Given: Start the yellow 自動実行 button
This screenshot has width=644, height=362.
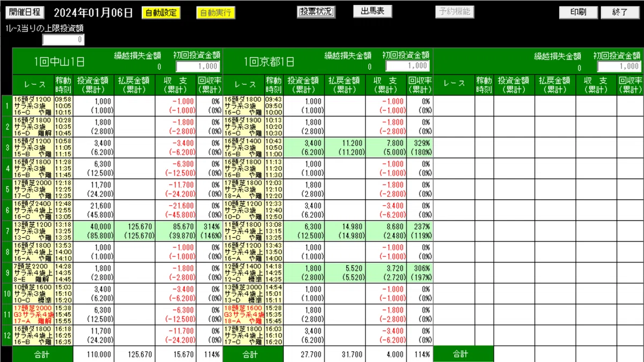Looking at the screenshot, I should (215, 13).
